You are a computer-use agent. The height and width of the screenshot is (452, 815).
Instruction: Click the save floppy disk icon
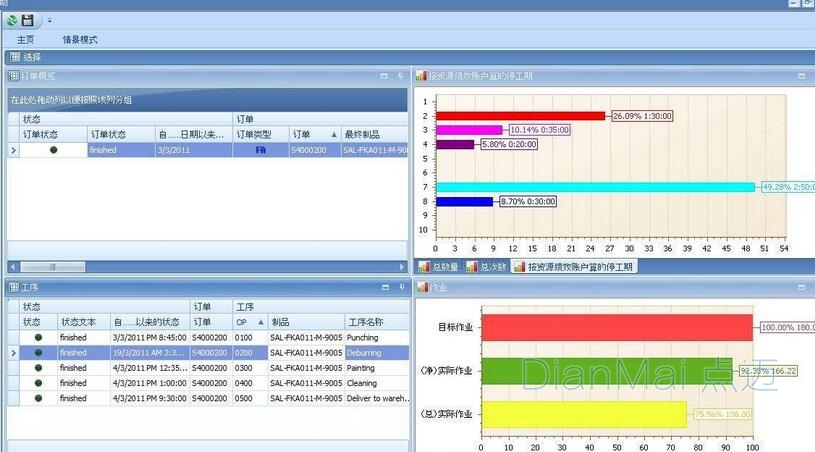[x=27, y=20]
